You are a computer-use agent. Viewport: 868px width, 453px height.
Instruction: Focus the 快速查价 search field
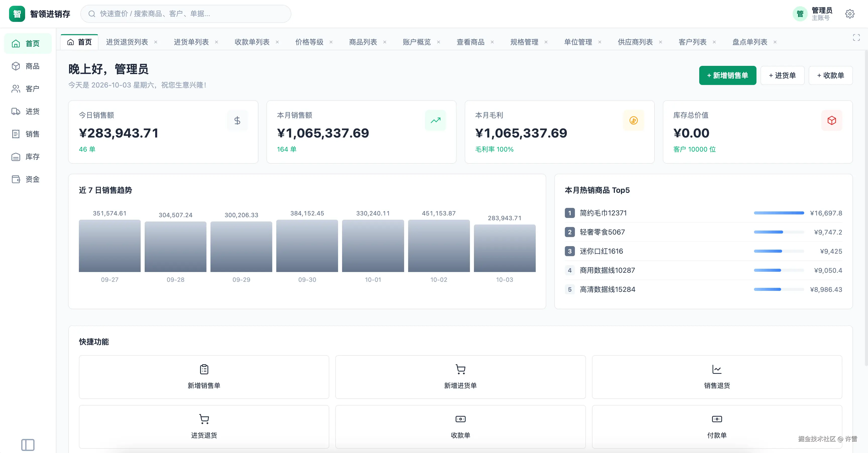[x=186, y=14]
